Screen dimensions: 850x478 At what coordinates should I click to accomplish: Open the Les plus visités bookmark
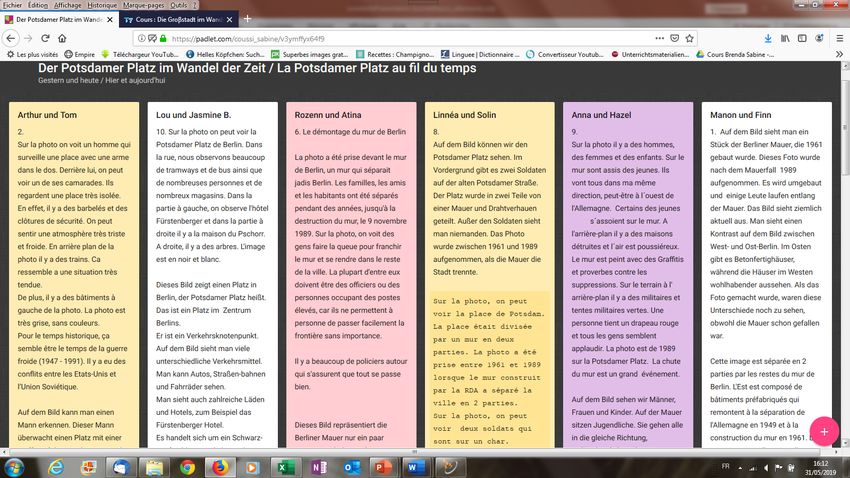click(33, 54)
